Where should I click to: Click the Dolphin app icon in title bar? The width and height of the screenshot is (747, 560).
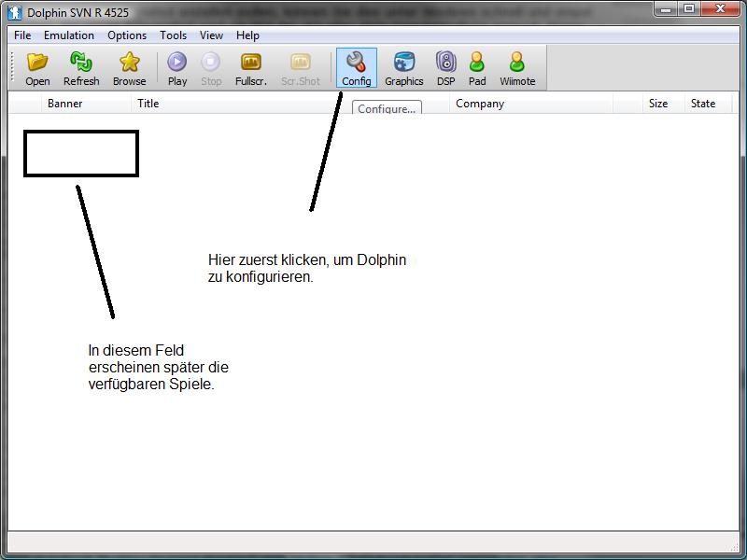15,12
